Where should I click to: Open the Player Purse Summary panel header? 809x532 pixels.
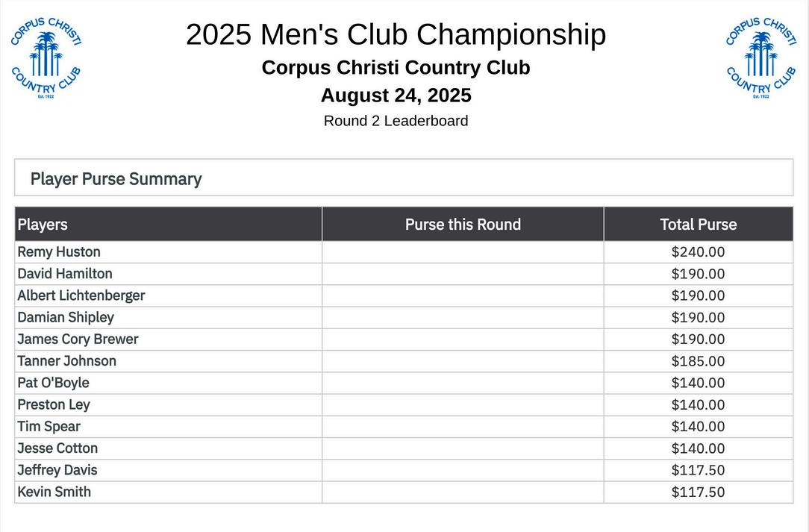(404, 178)
